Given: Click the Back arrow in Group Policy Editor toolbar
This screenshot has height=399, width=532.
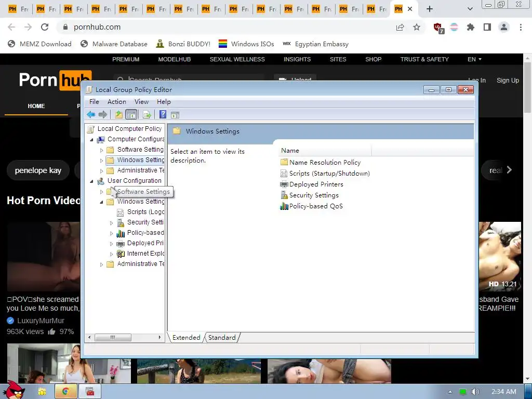Looking at the screenshot, I should (x=90, y=115).
